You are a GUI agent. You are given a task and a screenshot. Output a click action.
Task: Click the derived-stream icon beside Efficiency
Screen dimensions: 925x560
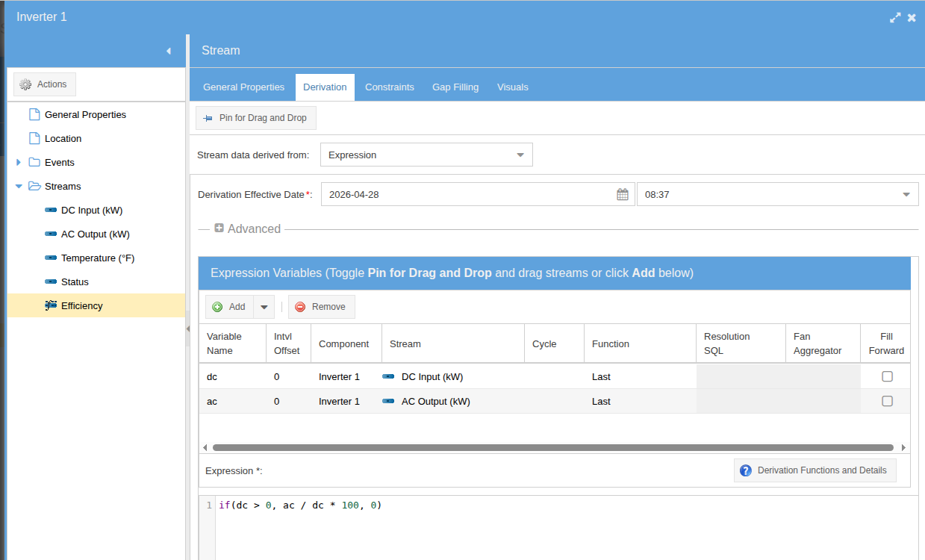51,305
